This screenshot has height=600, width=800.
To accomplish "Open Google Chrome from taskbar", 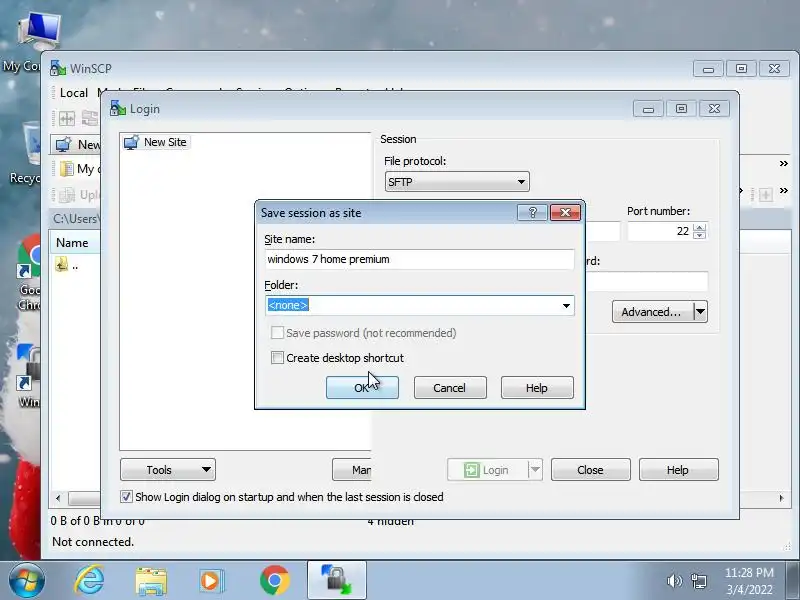I will (x=274, y=581).
